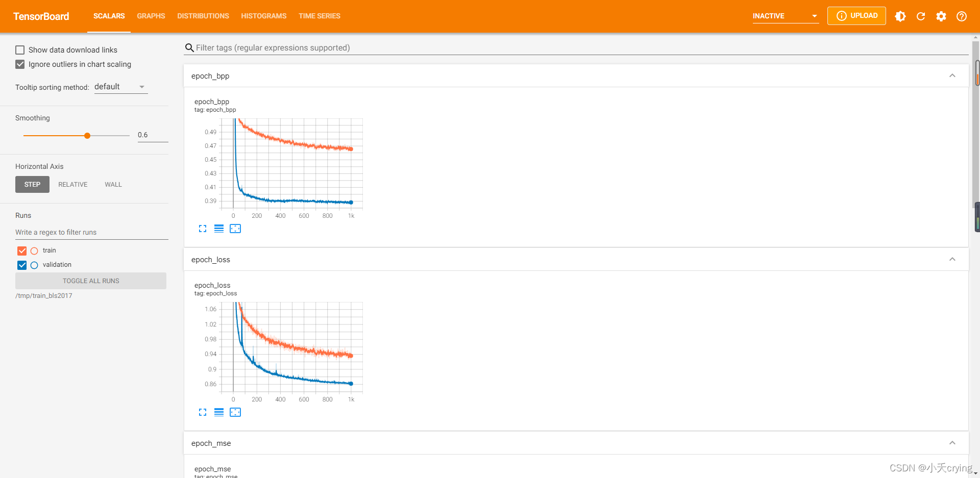Viewport: 980px width, 478px height.
Task: Open the help question mark icon
Action: pyautogui.click(x=962, y=16)
